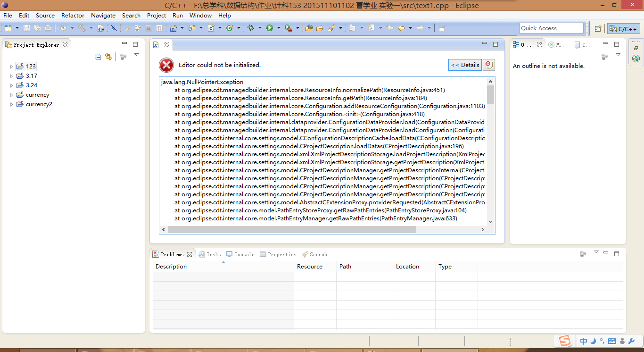Toggle Link with Editor in Project Explorer
This screenshot has width=644, height=352.
tap(108, 57)
